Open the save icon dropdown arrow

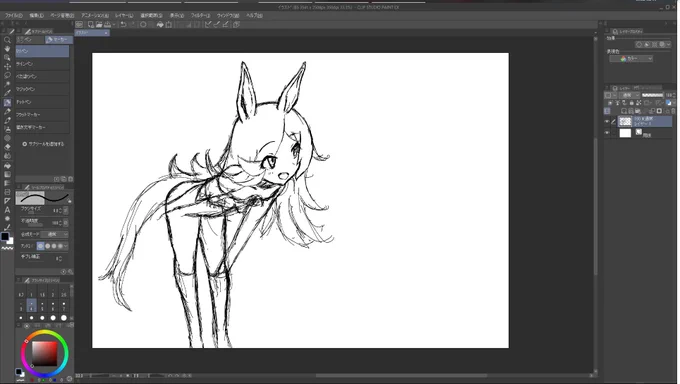[x=113, y=25]
